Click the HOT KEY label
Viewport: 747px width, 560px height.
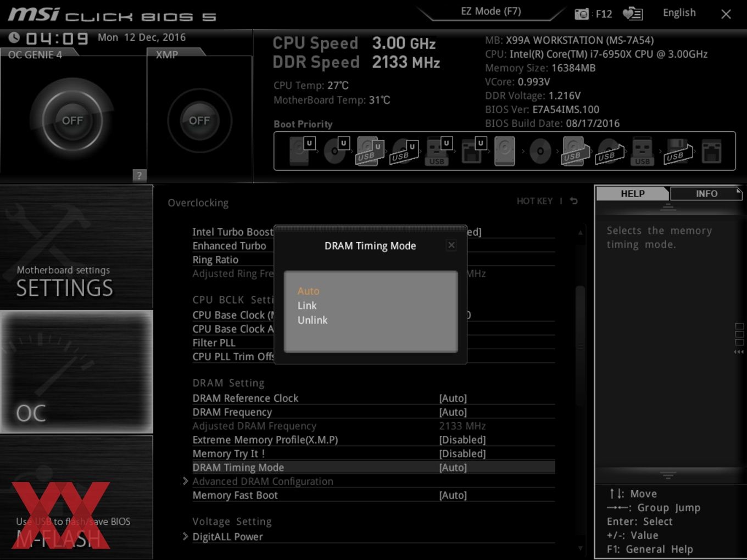[x=534, y=201]
